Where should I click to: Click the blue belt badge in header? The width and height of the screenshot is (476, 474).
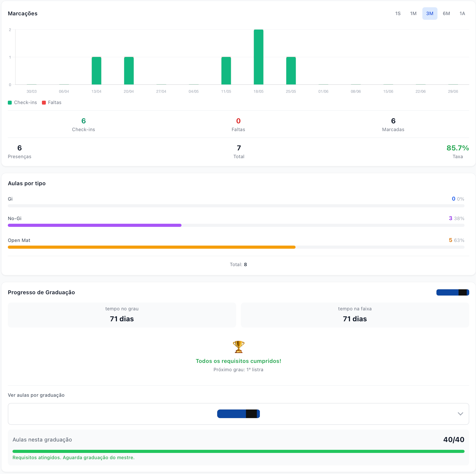coord(453,292)
